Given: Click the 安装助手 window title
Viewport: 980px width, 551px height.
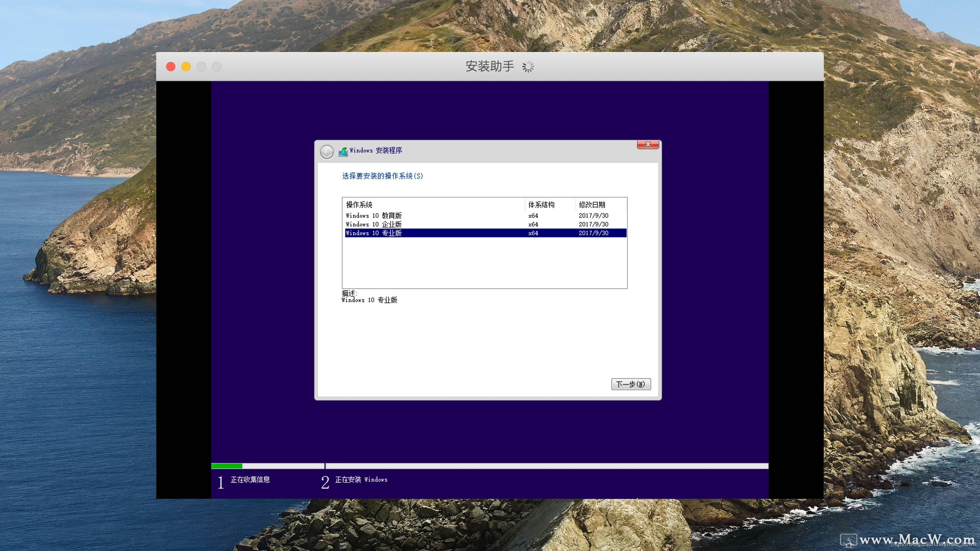Looking at the screenshot, I should coord(490,67).
